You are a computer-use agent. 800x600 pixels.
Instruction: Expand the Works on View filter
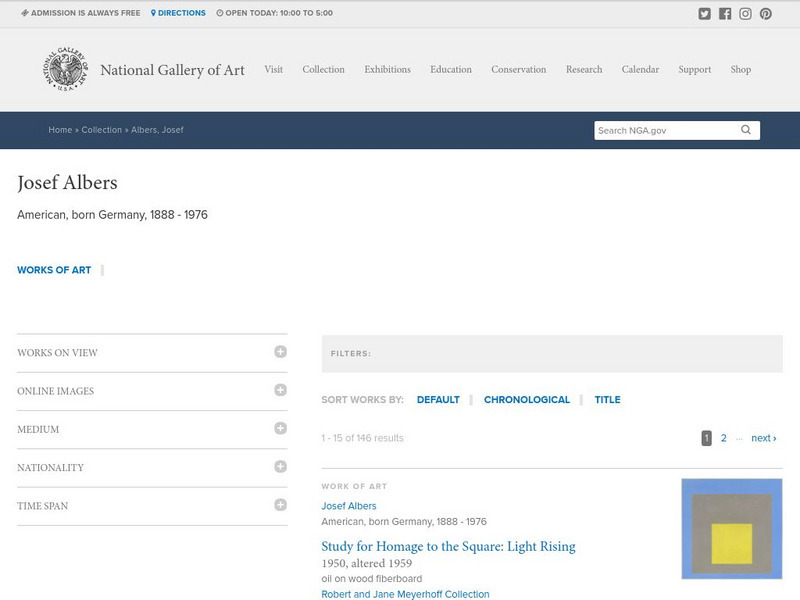280,352
